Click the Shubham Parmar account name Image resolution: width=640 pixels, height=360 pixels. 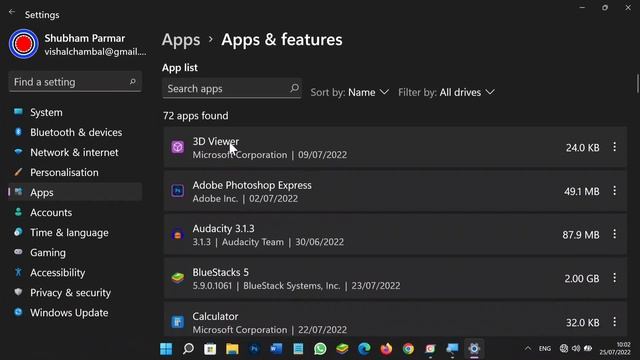(84, 38)
